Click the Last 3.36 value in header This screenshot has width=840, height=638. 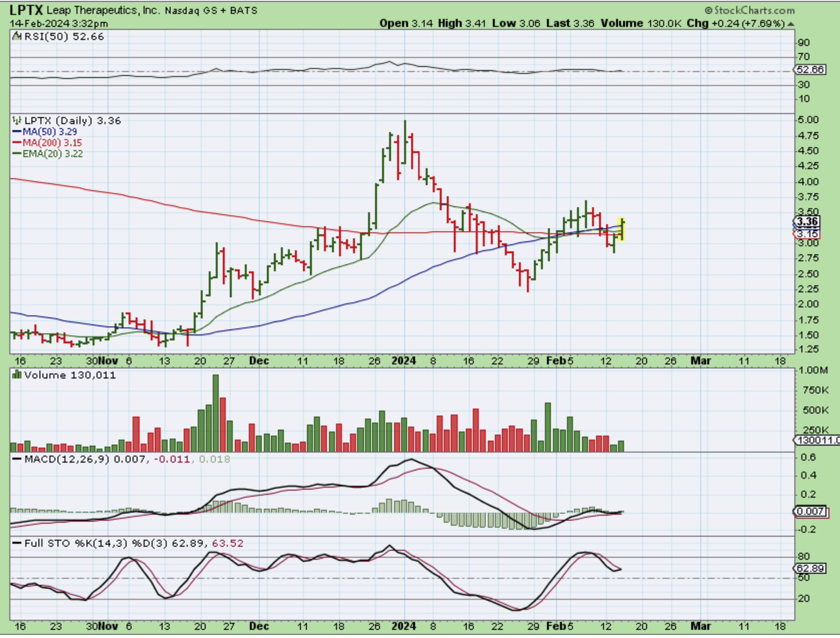tap(570, 24)
